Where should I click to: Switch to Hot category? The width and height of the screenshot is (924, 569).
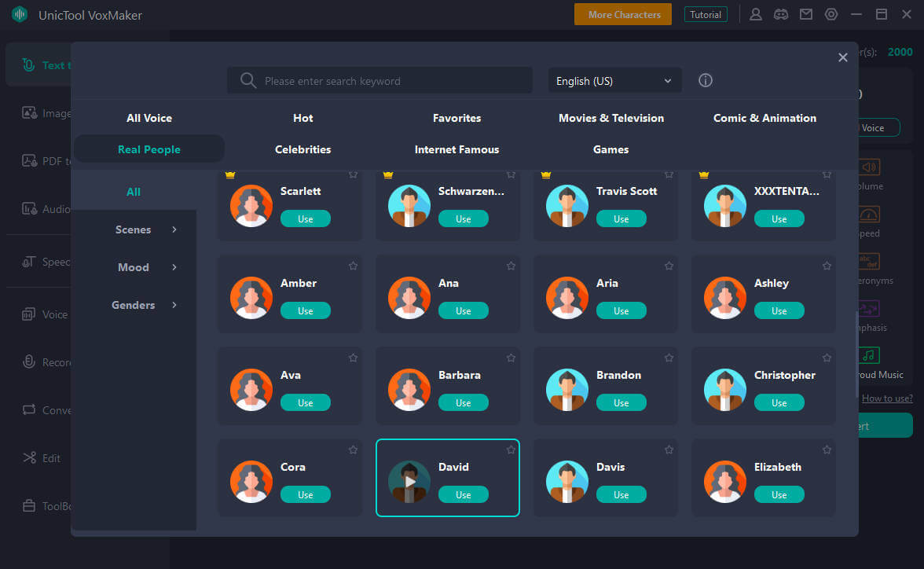(x=303, y=118)
